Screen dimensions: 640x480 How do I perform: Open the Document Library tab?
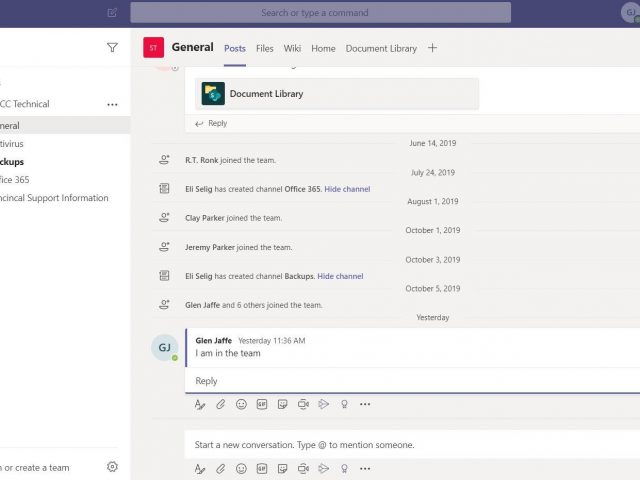pos(381,49)
